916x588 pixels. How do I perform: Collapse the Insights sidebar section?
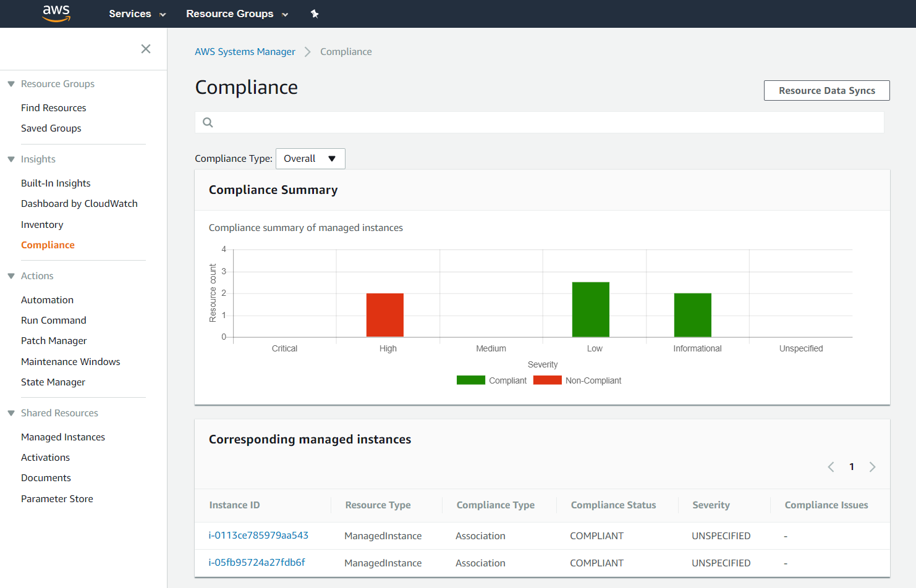point(11,159)
